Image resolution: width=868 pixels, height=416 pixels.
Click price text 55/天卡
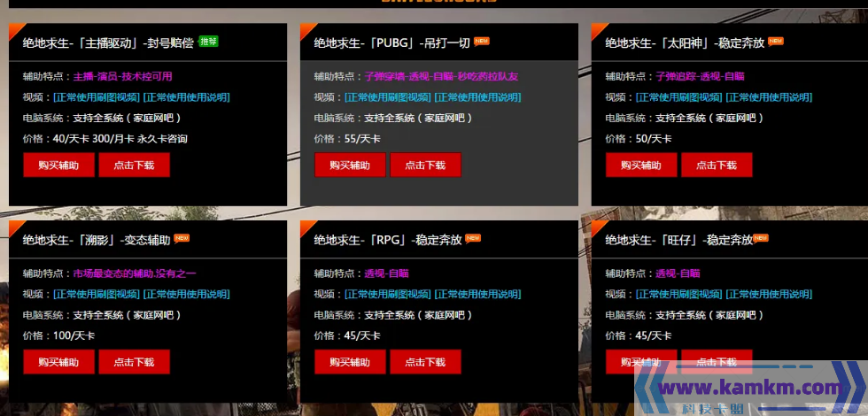(x=362, y=139)
